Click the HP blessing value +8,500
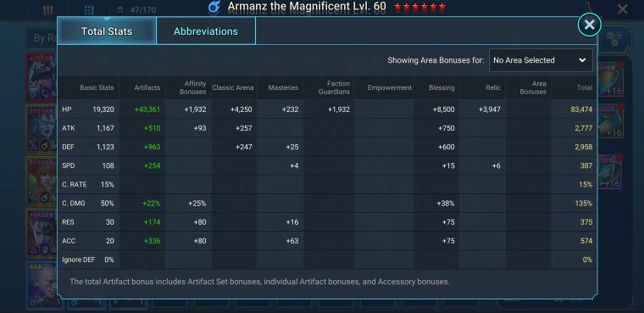 [443, 109]
